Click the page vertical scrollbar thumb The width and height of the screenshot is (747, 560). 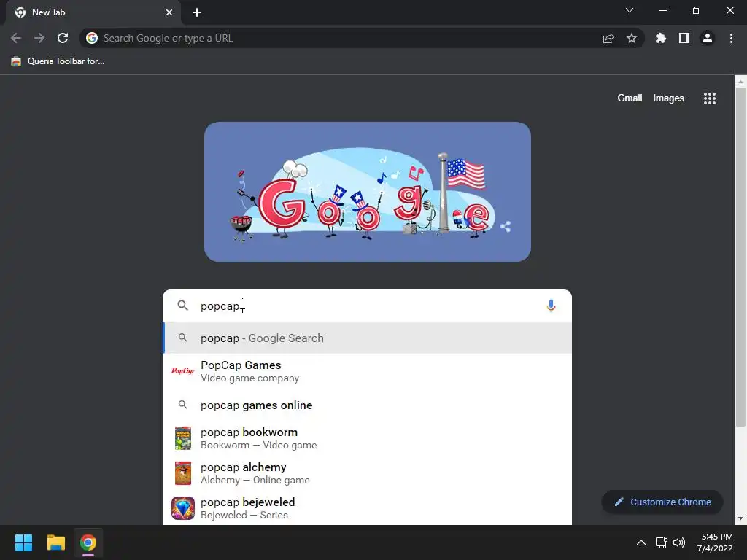coord(740,257)
